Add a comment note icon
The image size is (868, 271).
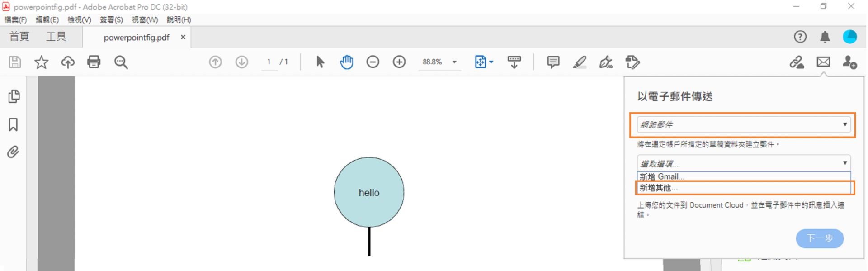(x=553, y=62)
